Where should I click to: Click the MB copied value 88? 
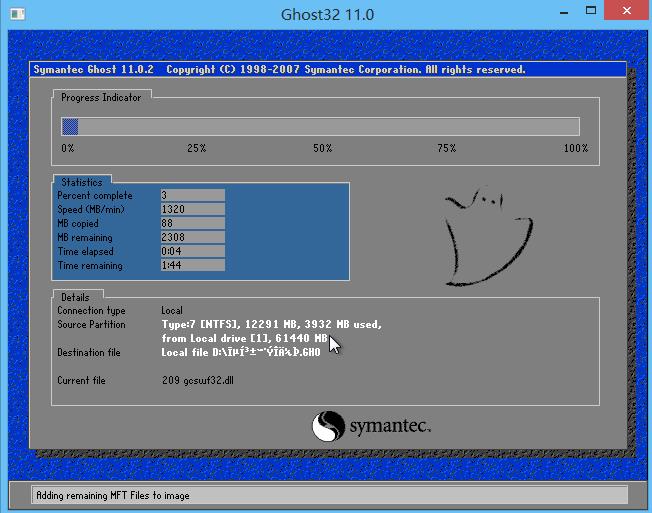point(193,223)
